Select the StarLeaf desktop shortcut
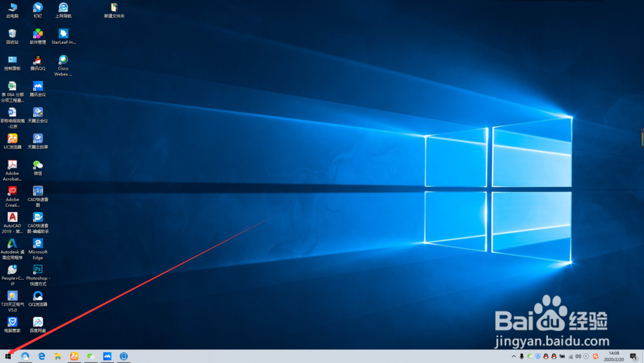The width and height of the screenshot is (644, 363). [x=63, y=37]
